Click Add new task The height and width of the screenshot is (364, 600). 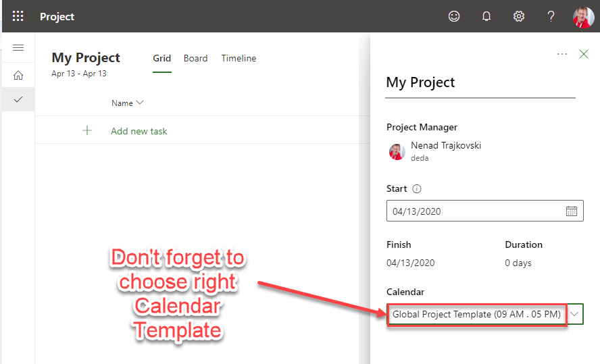[139, 131]
